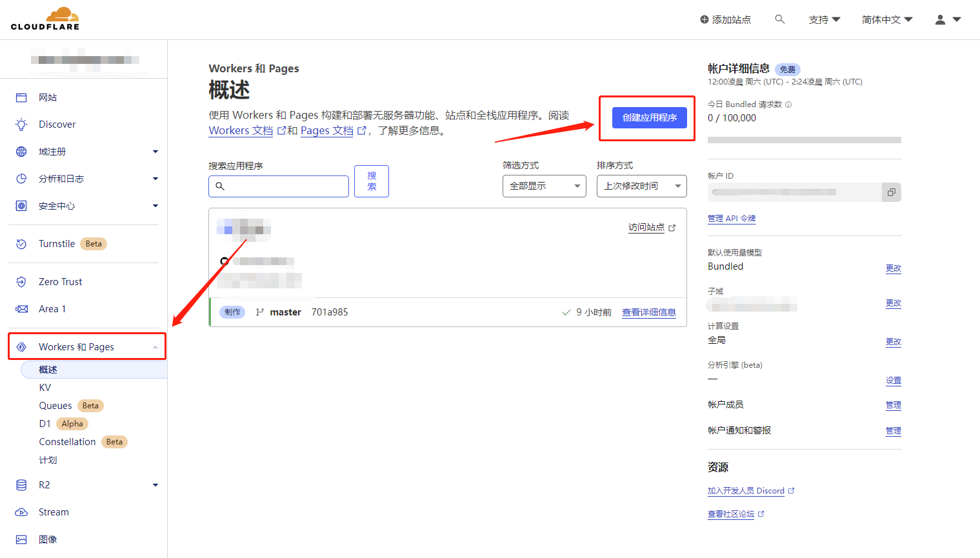Expand the 域注册 submenu arrow

click(155, 152)
